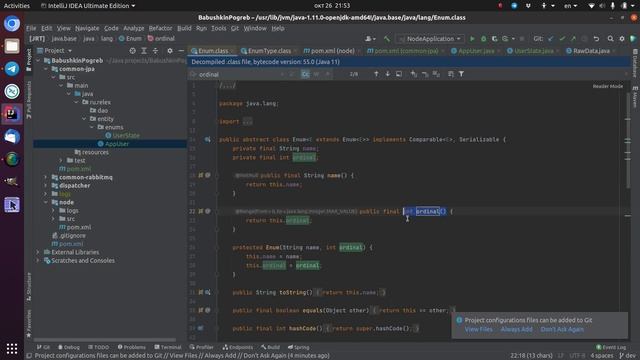
Task: Click the search results filter funnel icon
Action: [x=461, y=74]
